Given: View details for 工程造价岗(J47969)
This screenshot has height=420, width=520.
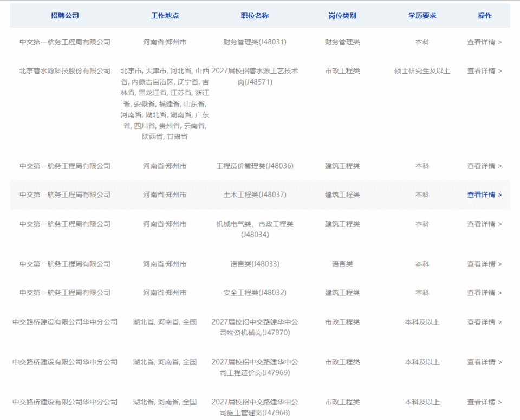Looking at the screenshot, I should click(484, 362).
